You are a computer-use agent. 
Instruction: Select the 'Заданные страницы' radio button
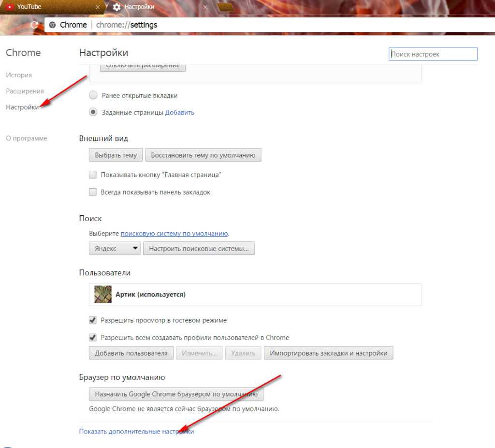tap(93, 112)
